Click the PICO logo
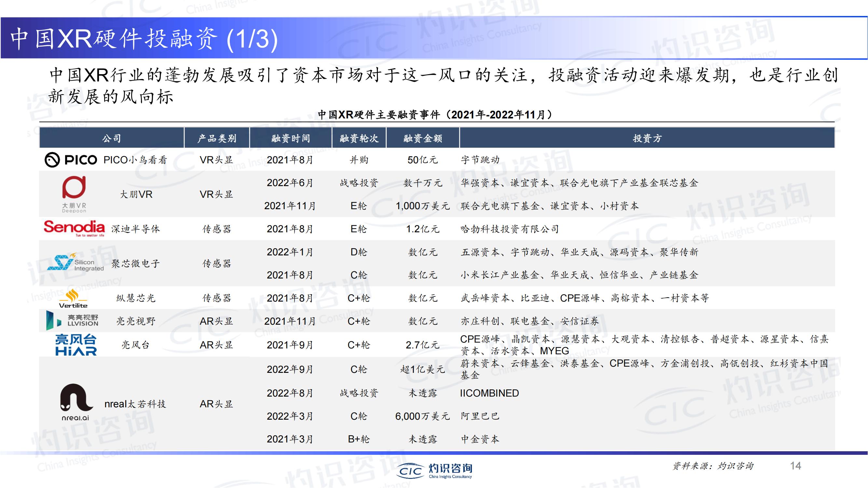The image size is (868, 488). (71, 160)
